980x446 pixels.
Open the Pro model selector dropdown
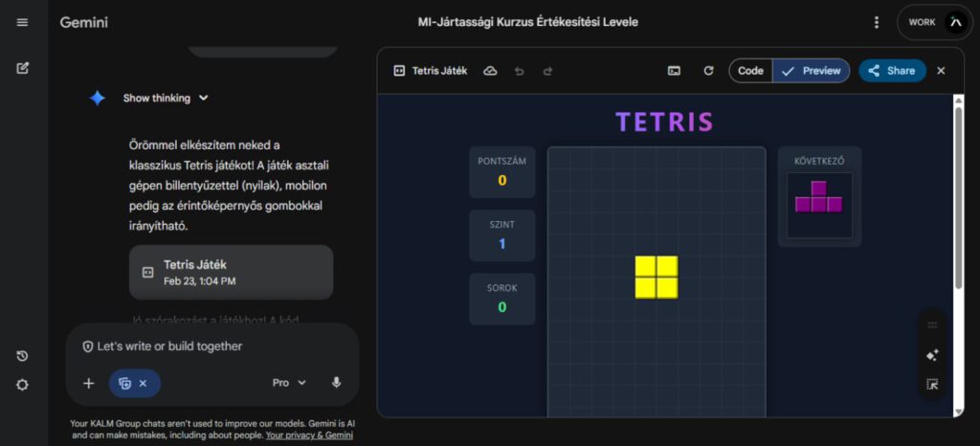tap(289, 383)
